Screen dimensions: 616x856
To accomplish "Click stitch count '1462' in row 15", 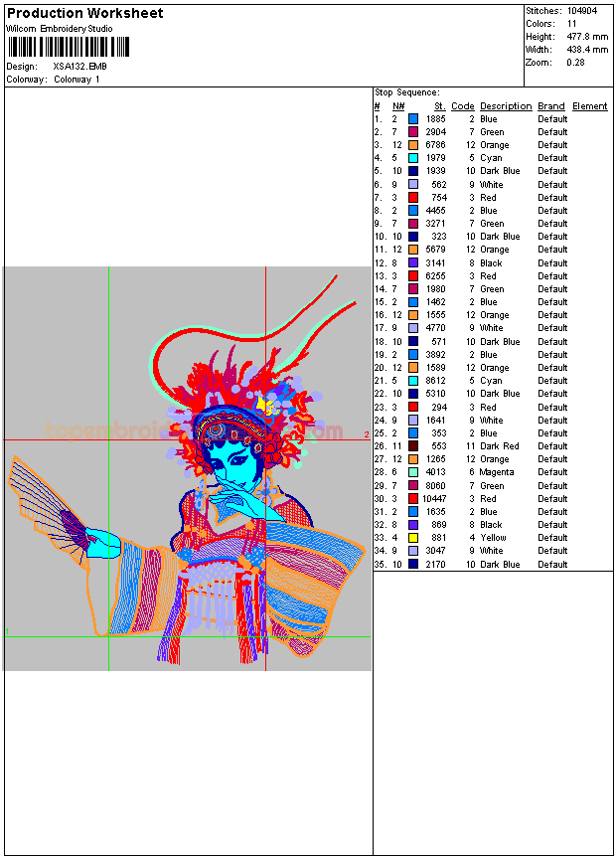I will (436, 302).
